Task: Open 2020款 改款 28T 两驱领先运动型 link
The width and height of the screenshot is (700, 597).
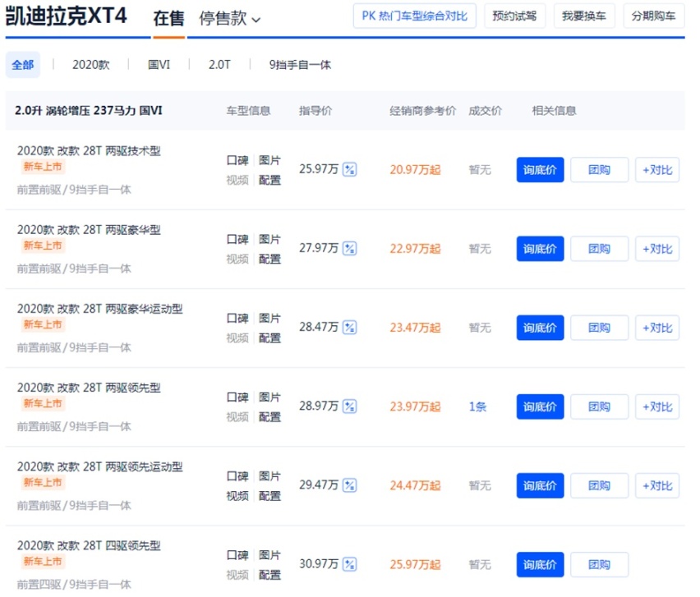Action: click(100, 466)
